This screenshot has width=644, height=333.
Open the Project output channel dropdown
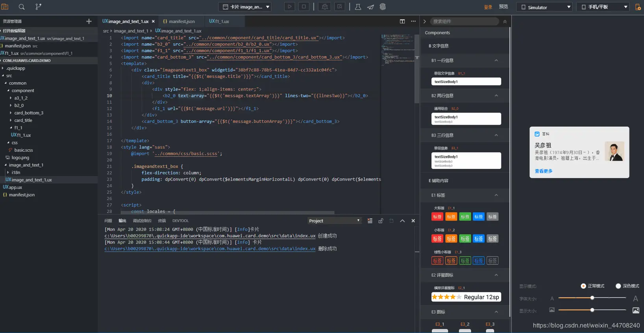click(334, 221)
